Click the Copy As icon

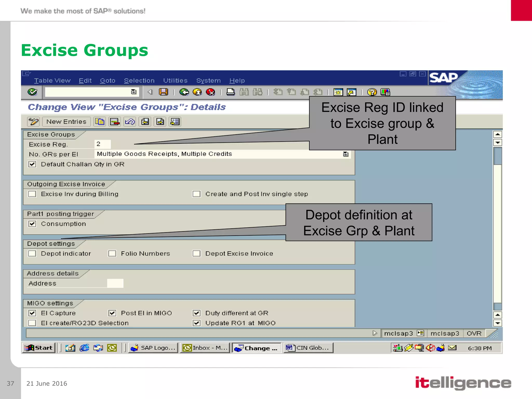tap(100, 122)
